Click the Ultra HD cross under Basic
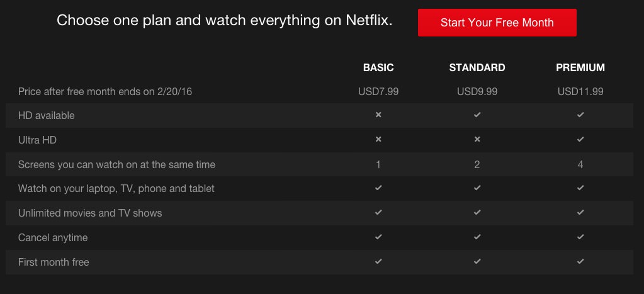Viewport: 644px width, 294px height. tap(378, 139)
